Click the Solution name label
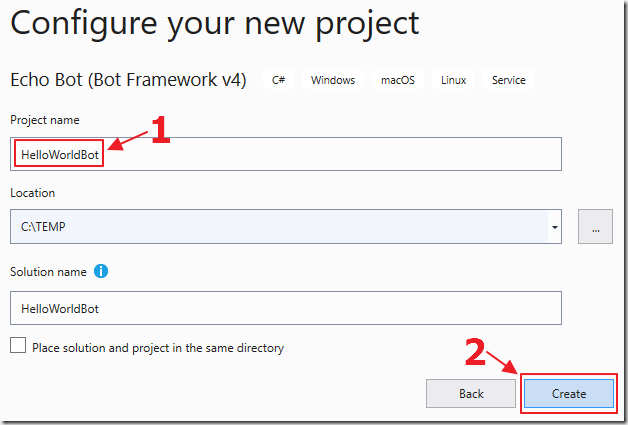Screen dimensions: 628x425 tap(48, 272)
